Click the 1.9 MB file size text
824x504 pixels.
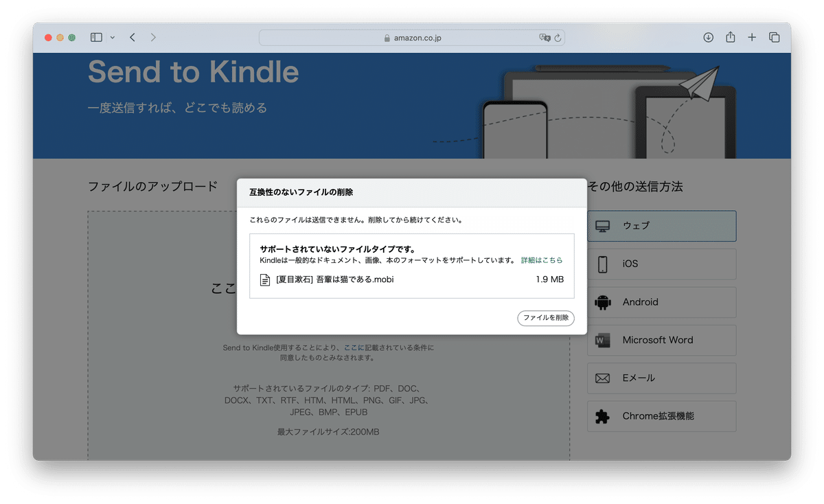[x=550, y=279]
